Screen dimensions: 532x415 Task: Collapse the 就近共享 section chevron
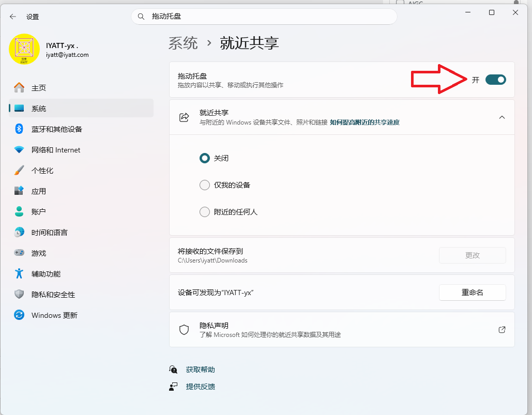[501, 117]
